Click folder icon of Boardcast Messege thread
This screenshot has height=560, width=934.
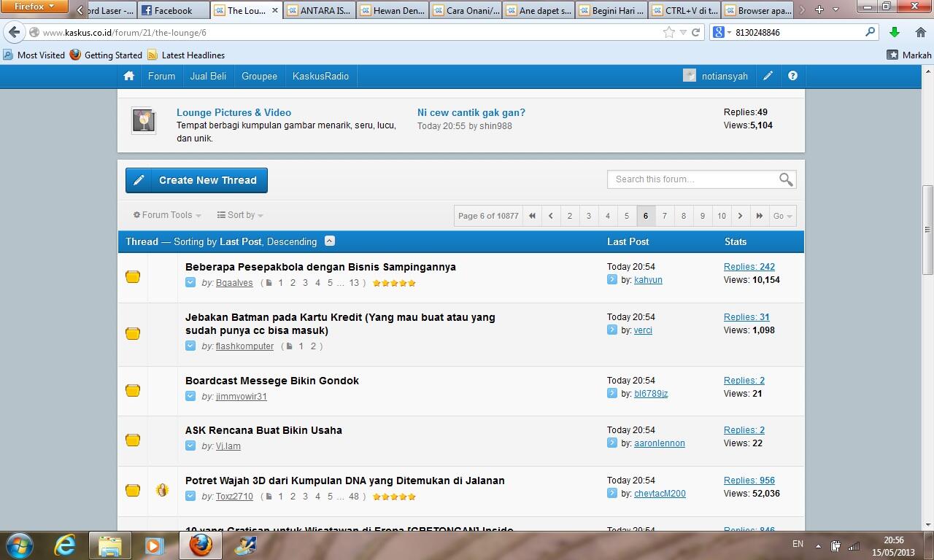point(133,390)
